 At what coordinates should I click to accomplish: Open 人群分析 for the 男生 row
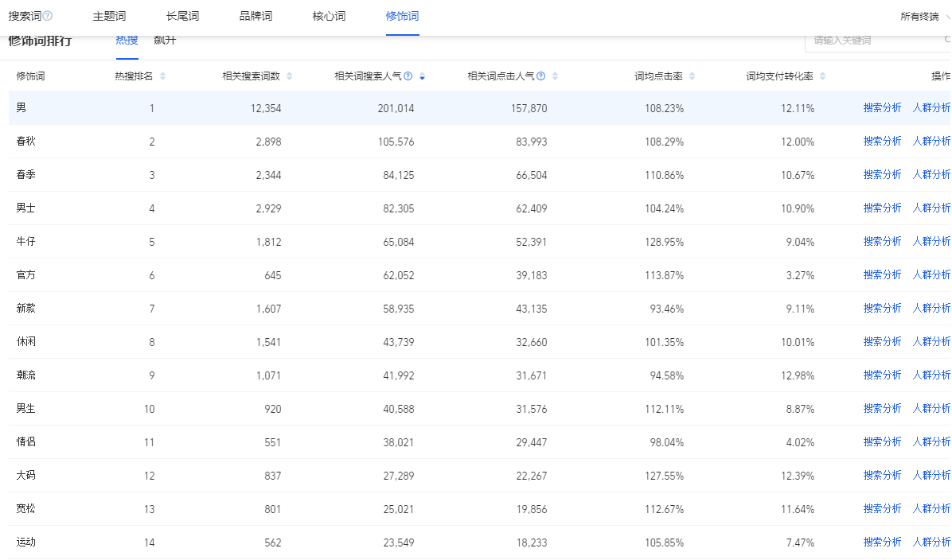[x=931, y=408]
